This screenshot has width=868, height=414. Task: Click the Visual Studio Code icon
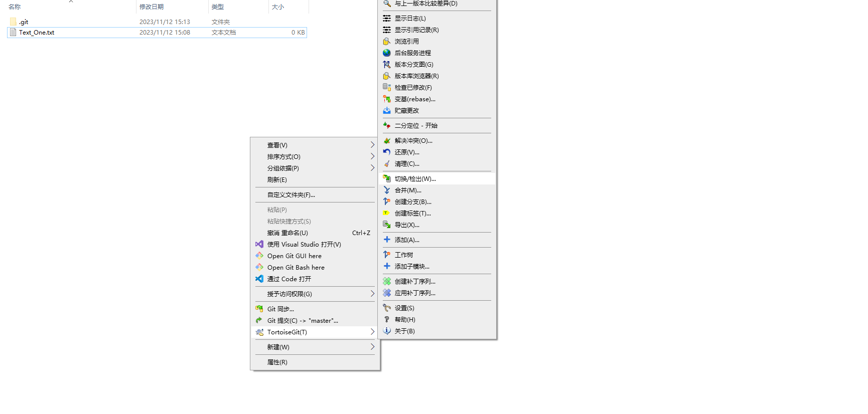pos(259,279)
